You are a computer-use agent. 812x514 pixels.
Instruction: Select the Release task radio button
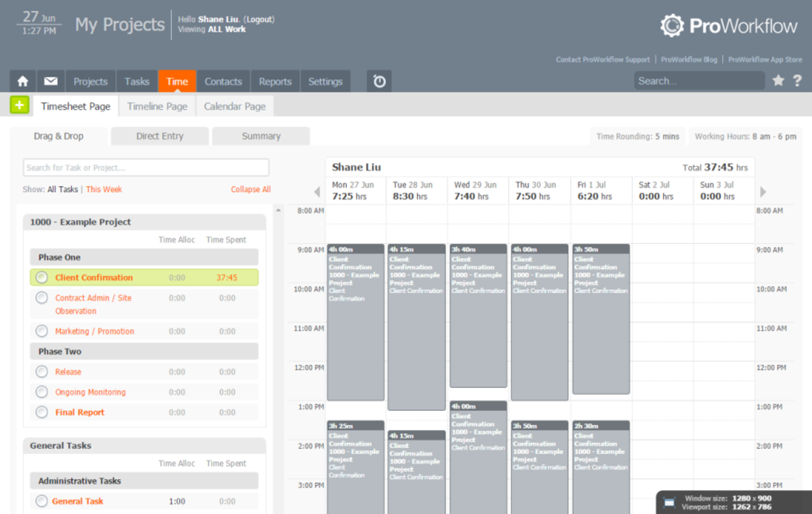[x=42, y=372]
